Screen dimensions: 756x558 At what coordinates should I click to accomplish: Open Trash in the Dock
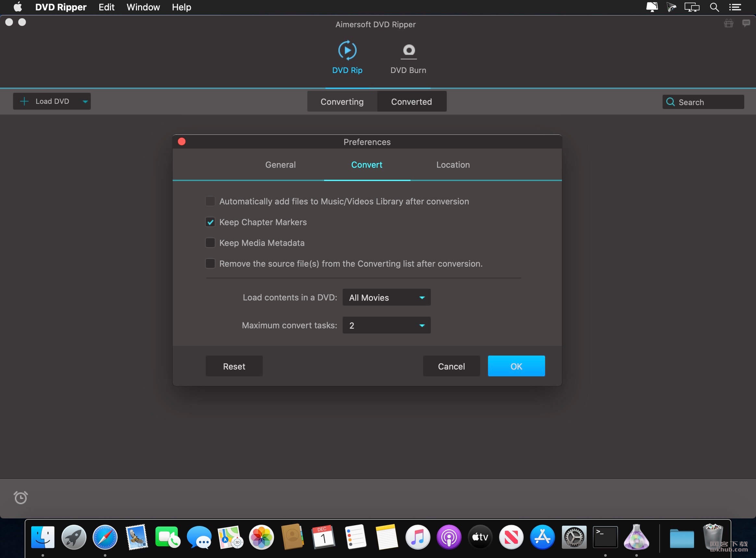pyautogui.click(x=713, y=537)
